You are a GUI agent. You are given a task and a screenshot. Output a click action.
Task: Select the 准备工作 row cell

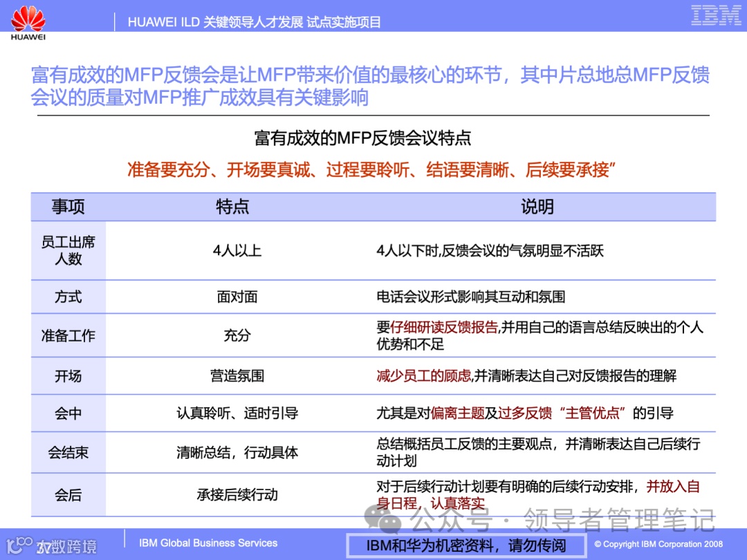point(68,335)
